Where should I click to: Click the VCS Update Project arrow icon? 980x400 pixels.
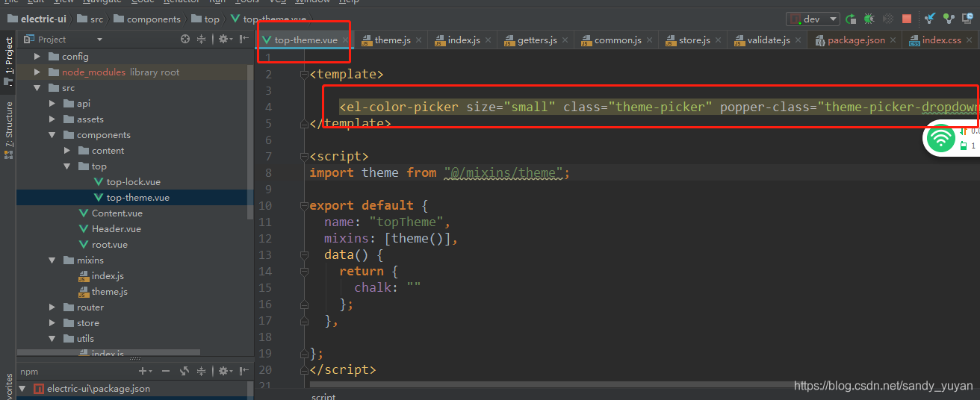point(931,19)
